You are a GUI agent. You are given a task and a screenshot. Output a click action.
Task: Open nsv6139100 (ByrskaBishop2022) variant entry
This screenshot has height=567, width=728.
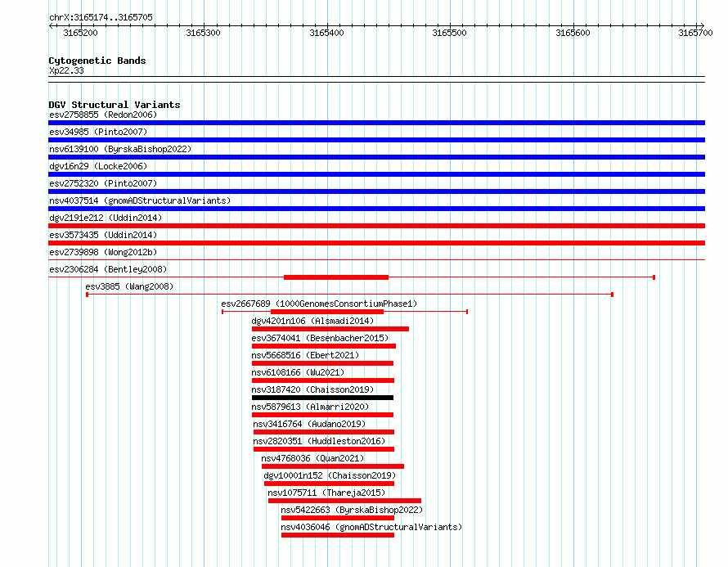[x=120, y=149]
